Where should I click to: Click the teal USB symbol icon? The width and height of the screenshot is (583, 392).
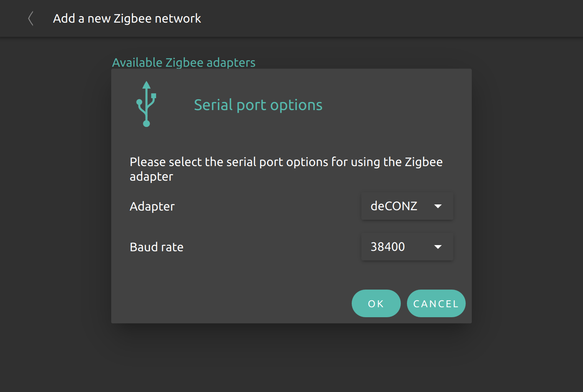[146, 104]
